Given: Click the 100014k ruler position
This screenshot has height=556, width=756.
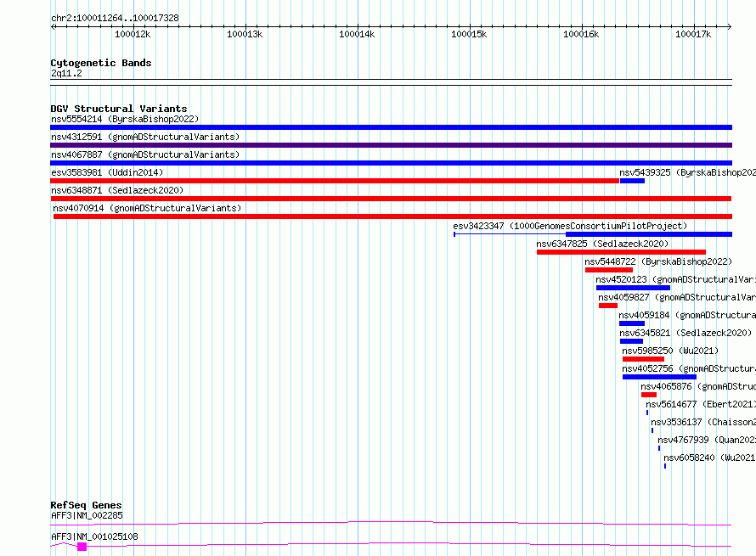Looking at the screenshot, I should pyautogui.click(x=357, y=34).
